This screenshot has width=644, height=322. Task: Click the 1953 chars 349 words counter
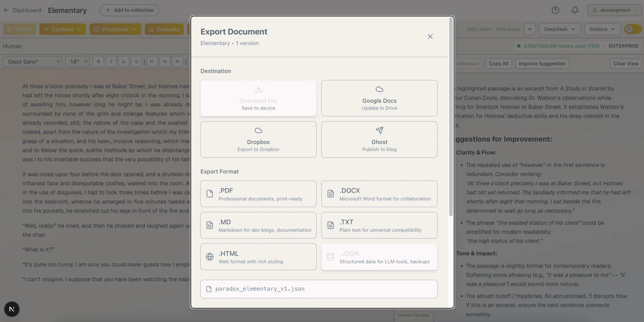pyautogui.click(x=493, y=29)
